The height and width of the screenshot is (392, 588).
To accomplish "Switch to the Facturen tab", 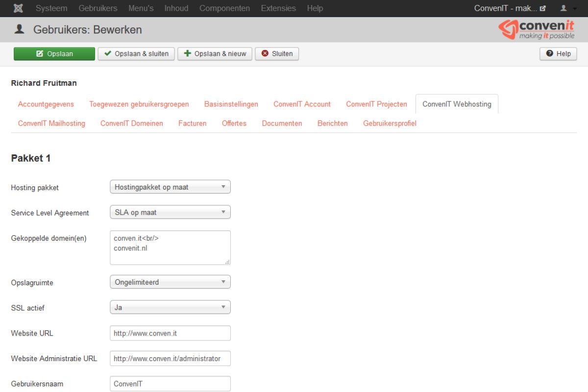I will [x=192, y=123].
